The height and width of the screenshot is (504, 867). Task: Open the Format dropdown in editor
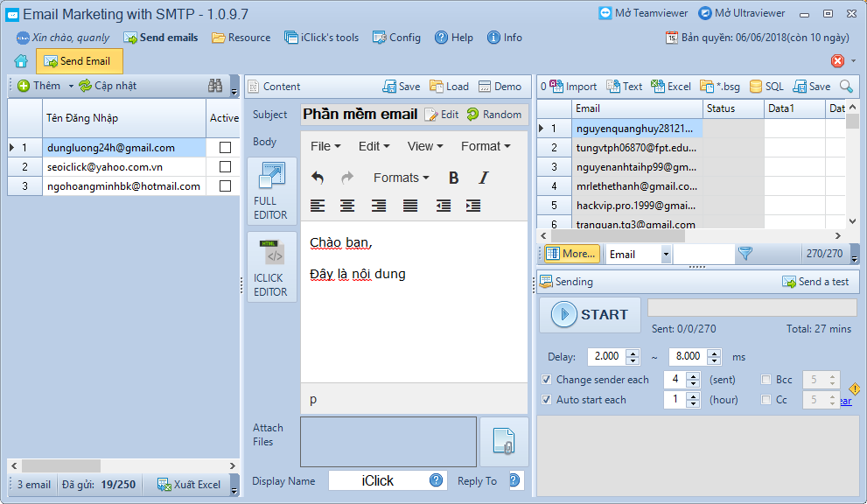tap(486, 146)
